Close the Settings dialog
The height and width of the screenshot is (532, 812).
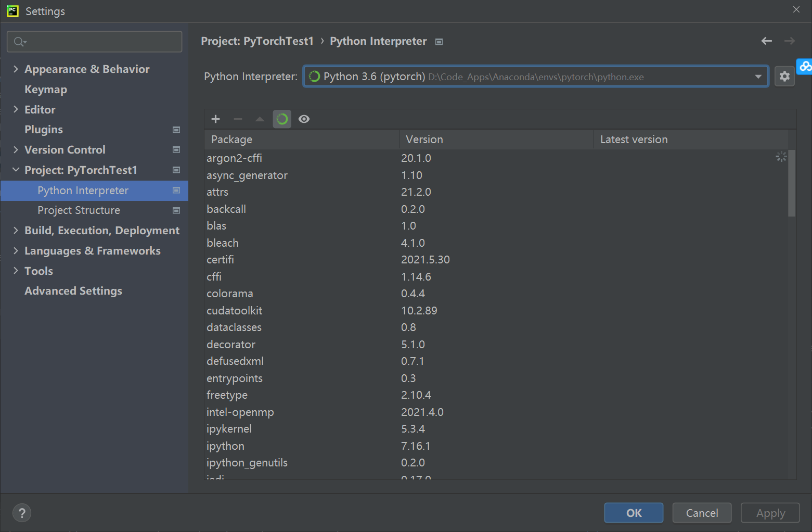coord(796,9)
